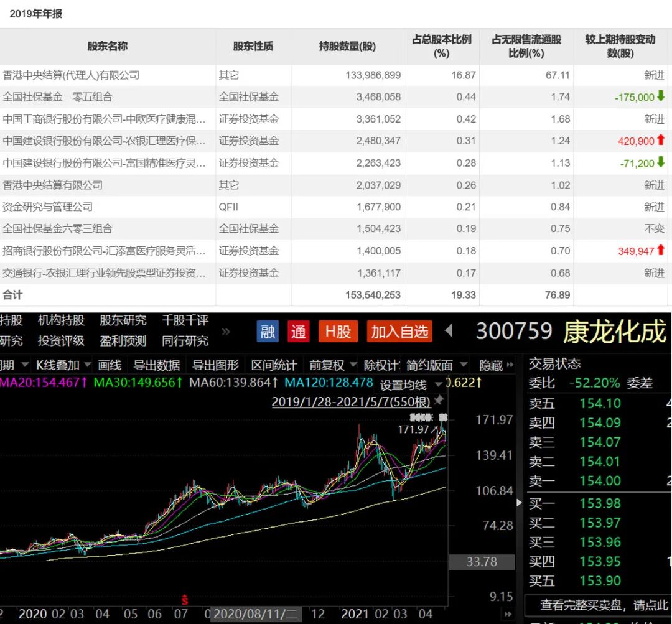Click the 133,986,899 holdings cell

373,75
